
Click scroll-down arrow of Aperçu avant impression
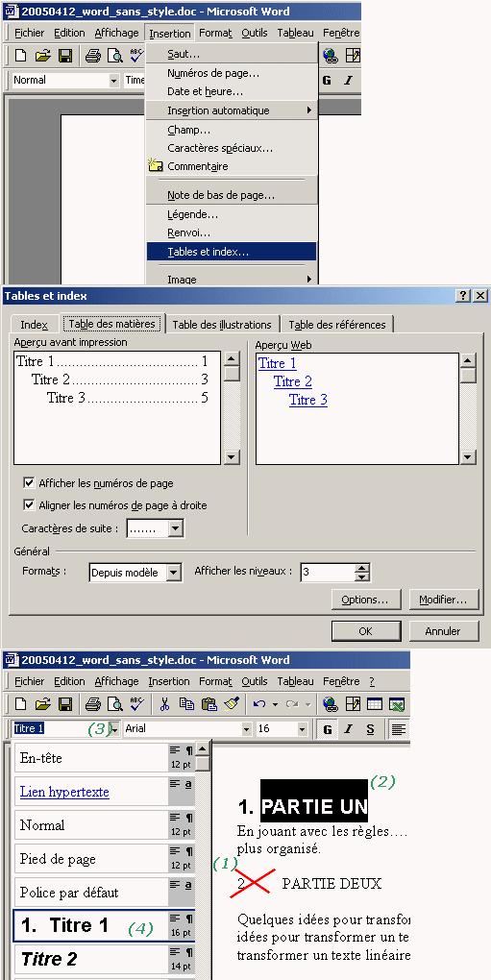coord(232,457)
